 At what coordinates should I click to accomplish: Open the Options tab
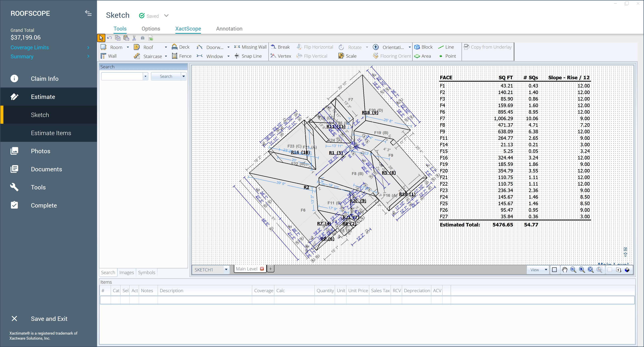[x=151, y=29]
